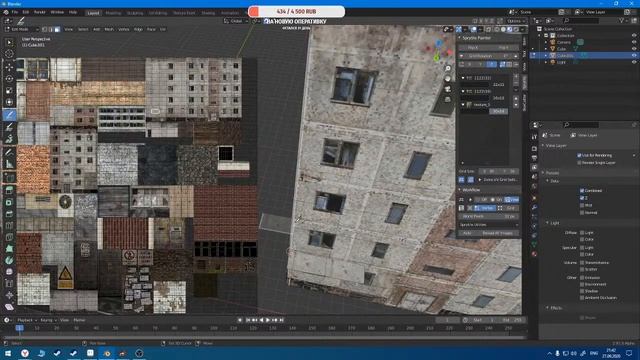Open the Options dropdown in viewport header
Viewport: 640px width, 360px height.
click(x=515, y=21)
